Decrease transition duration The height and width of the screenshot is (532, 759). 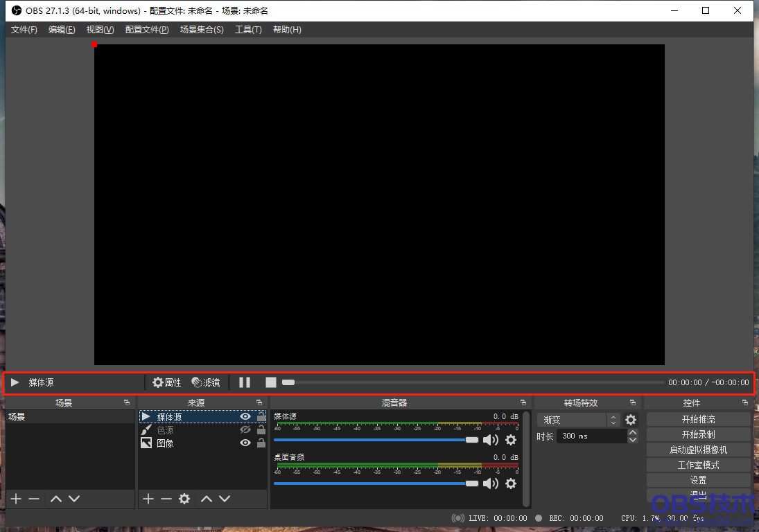633,440
